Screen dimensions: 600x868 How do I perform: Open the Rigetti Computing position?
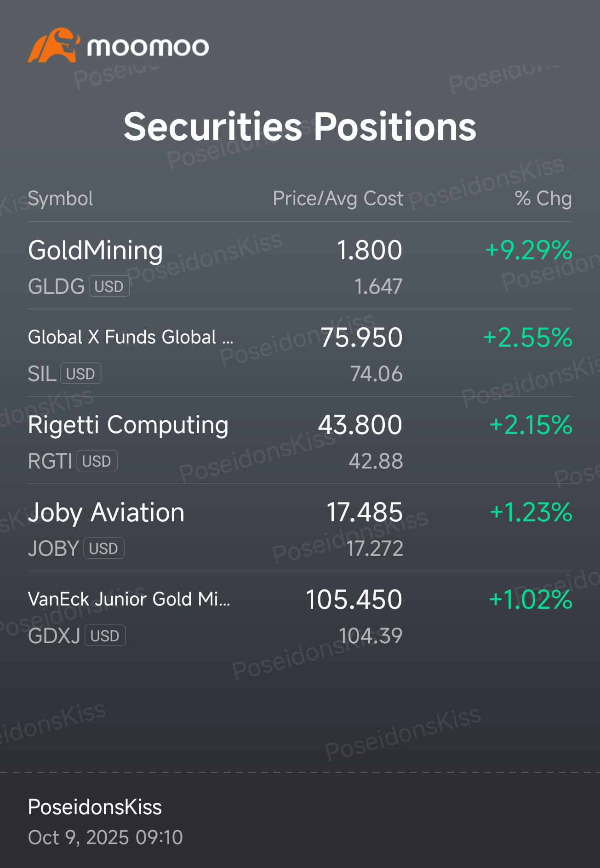pos(128,425)
